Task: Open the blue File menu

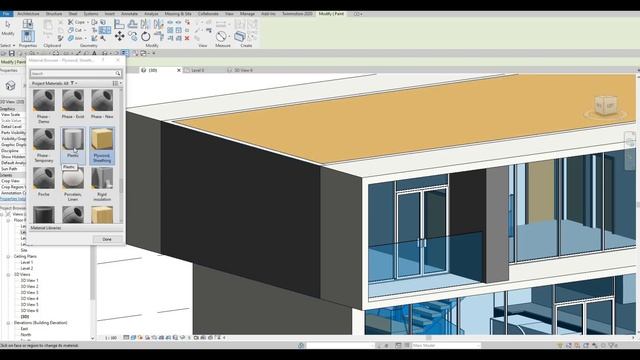Action: pos(6,14)
